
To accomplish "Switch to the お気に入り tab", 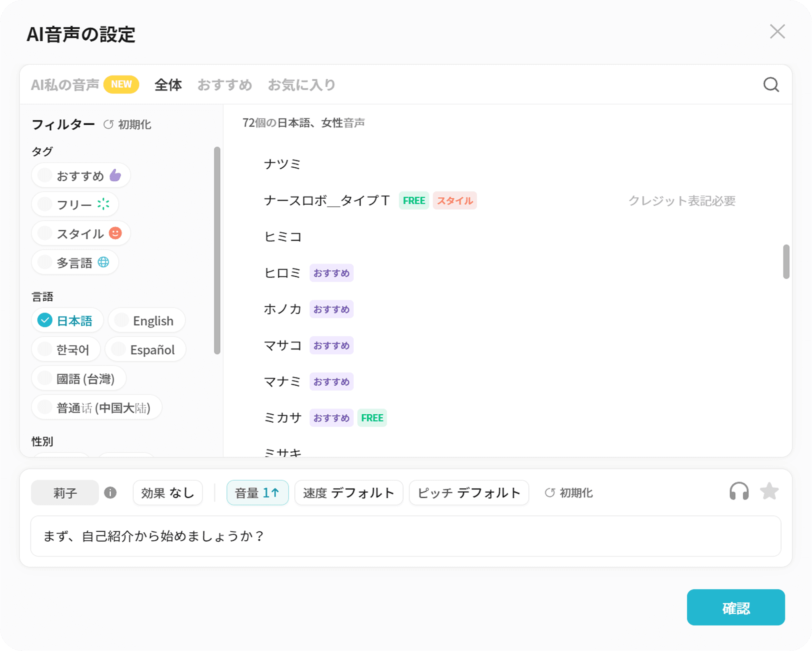I will (301, 85).
